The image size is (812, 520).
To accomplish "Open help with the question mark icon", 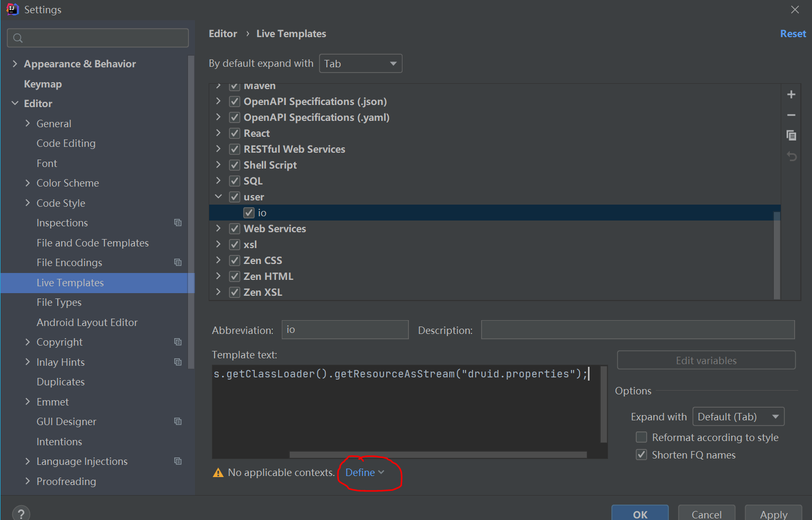I will (21, 514).
